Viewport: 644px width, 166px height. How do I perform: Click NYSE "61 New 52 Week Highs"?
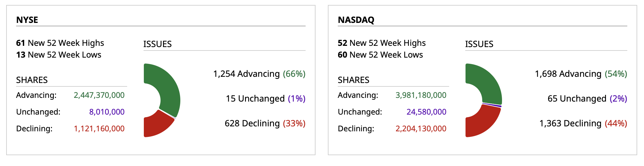pyautogui.click(x=60, y=43)
